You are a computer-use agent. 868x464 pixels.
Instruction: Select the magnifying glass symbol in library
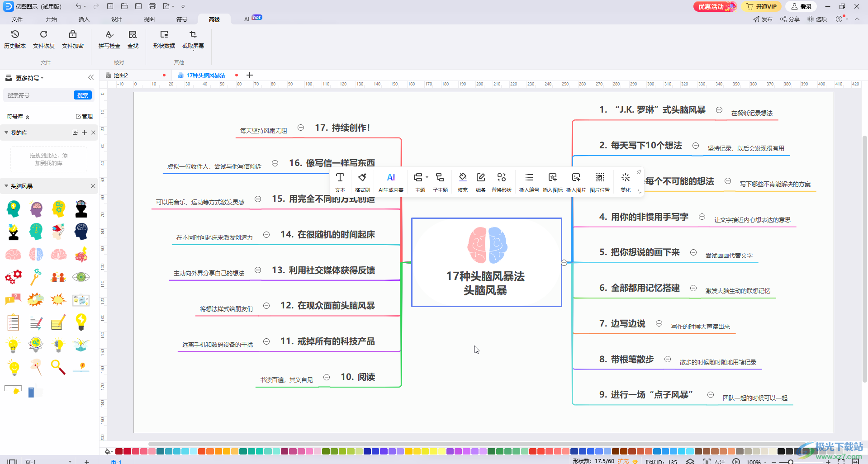click(58, 367)
